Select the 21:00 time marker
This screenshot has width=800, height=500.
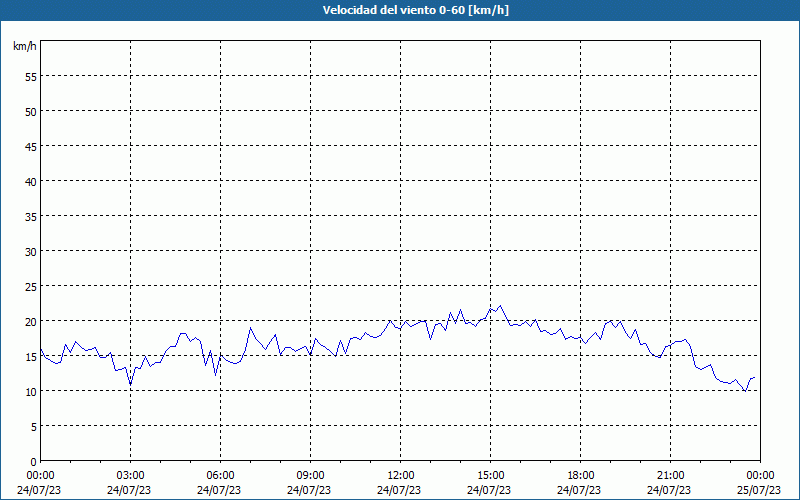670,475
